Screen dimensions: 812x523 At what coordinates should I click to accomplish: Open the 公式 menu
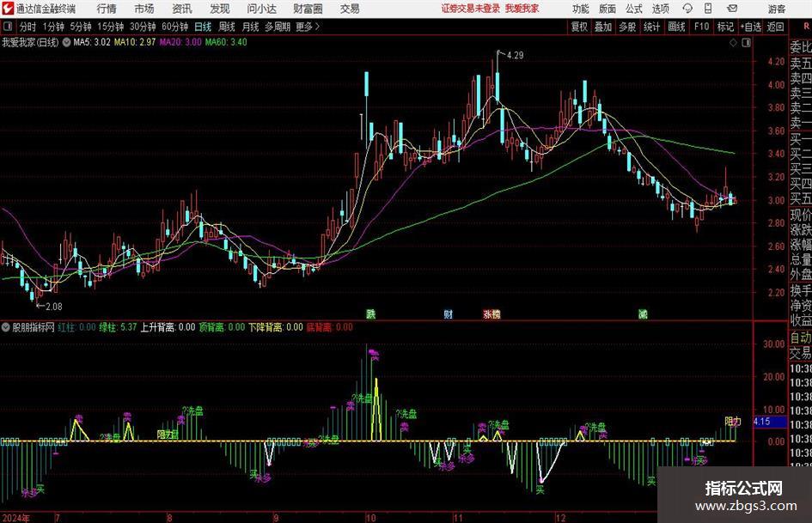633,9
